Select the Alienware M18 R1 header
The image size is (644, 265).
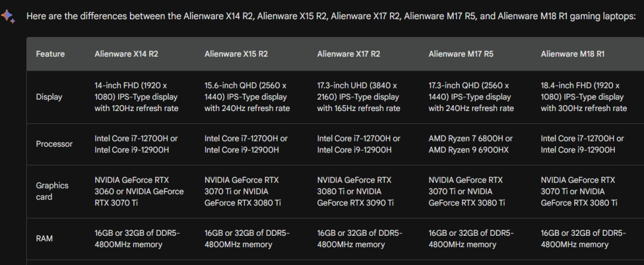coord(572,54)
